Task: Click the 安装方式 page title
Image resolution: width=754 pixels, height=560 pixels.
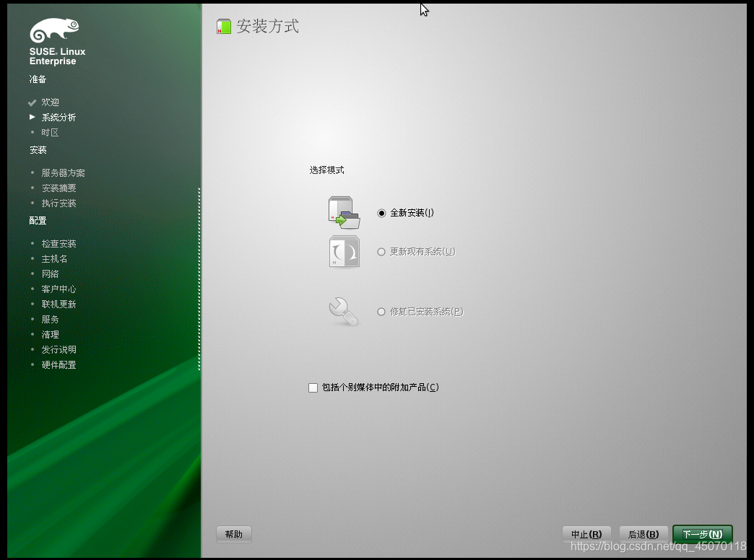Action: [x=267, y=27]
